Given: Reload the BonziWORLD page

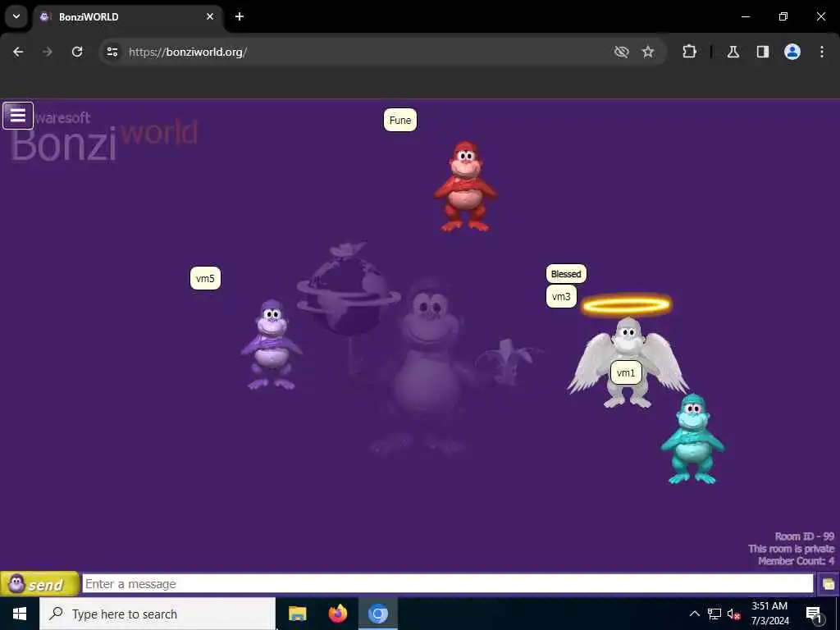Looking at the screenshot, I should pyautogui.click(x=77, y=52).
